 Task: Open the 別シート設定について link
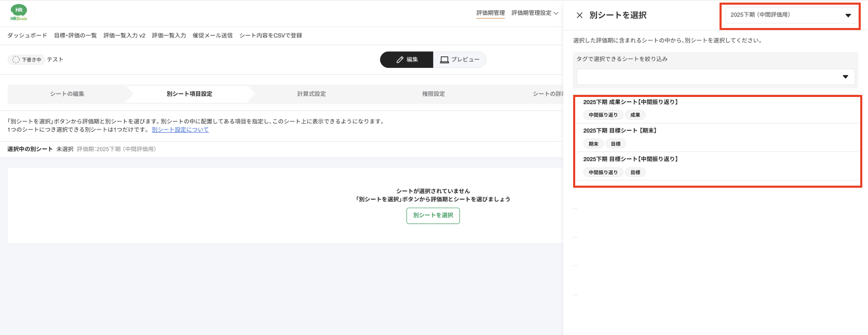180,130
